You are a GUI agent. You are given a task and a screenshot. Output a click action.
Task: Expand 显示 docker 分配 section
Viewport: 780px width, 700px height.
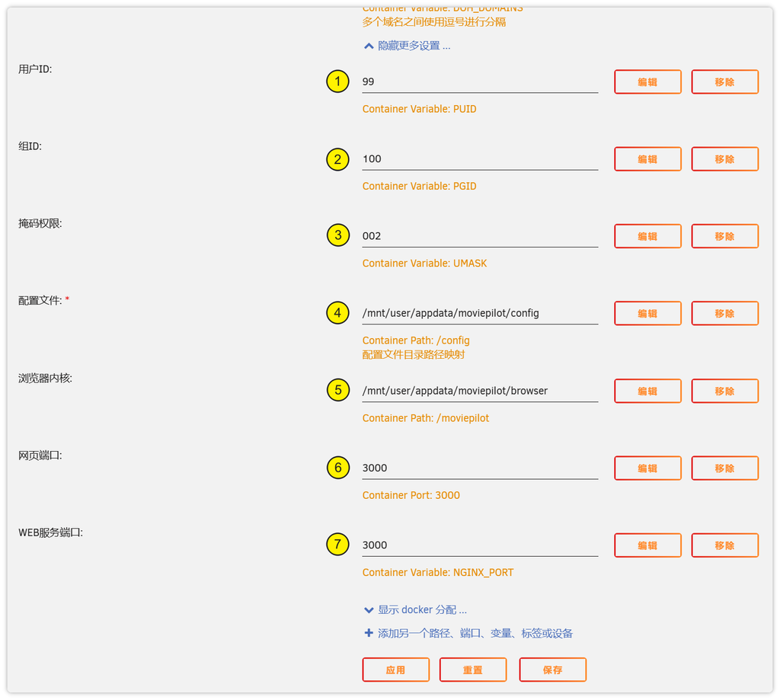coord(422,610)
